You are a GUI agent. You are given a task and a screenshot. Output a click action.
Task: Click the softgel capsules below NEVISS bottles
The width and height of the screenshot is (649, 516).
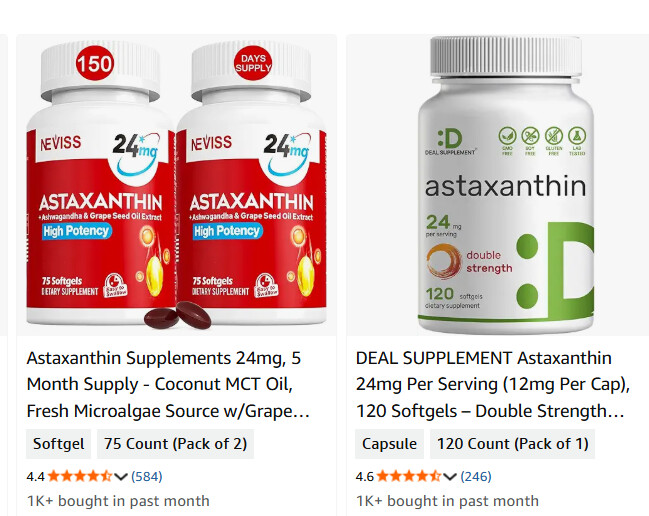pos(178,316)
